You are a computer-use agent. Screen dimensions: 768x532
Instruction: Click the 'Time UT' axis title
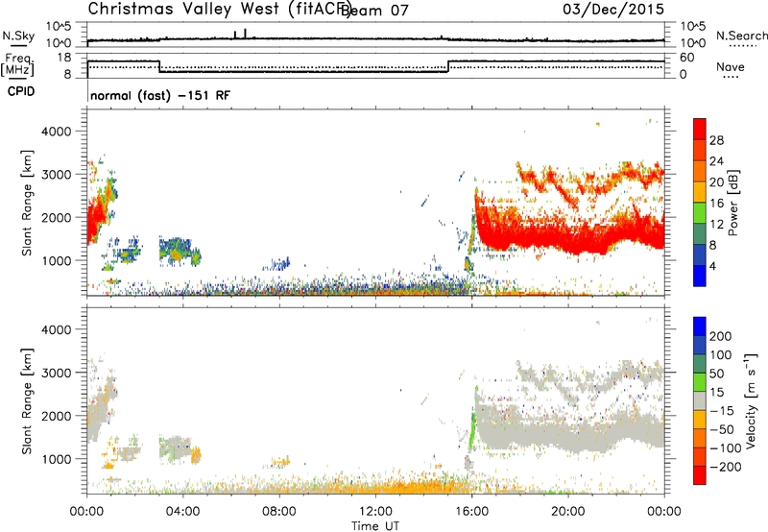click(375, 525)
